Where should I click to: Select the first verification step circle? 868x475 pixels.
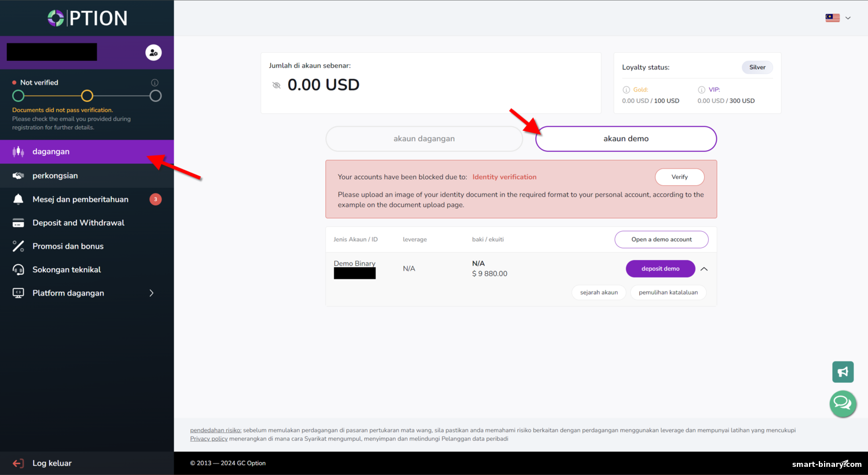pyautogui.click(x=19, y=96)
